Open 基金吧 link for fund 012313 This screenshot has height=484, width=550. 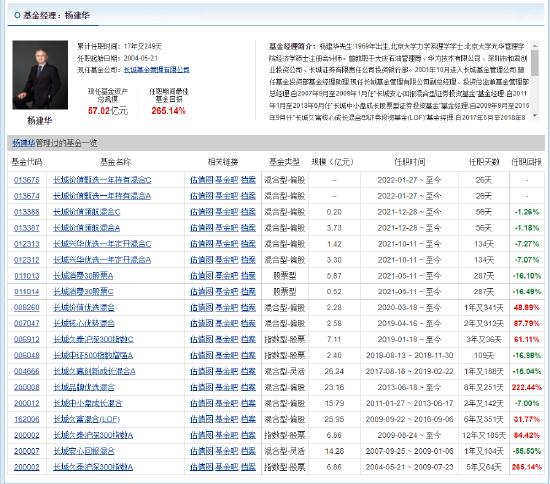click(x=227, y=244)
